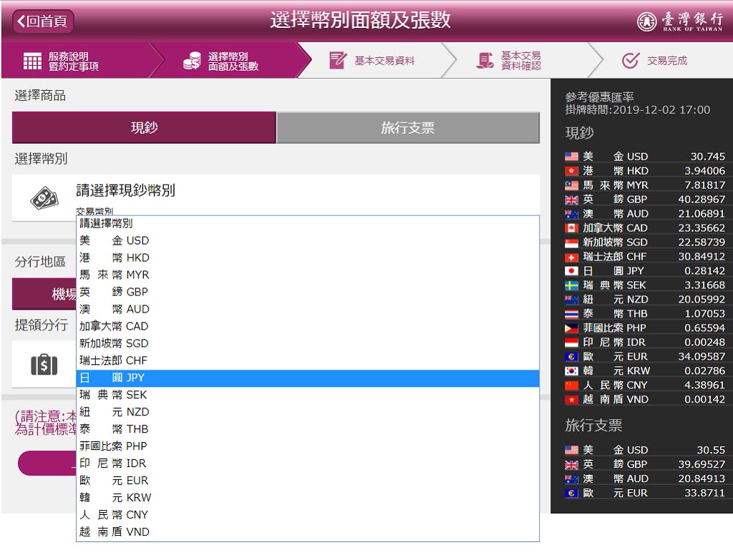Click the coins icon for 選擇幣別面額及張數
733x560 pixels.
pyautogui.click(x=192, y=61)
